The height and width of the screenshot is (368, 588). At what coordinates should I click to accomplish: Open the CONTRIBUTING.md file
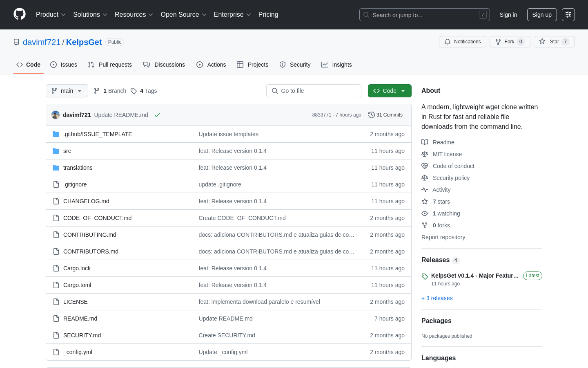(x=90, y=235)
